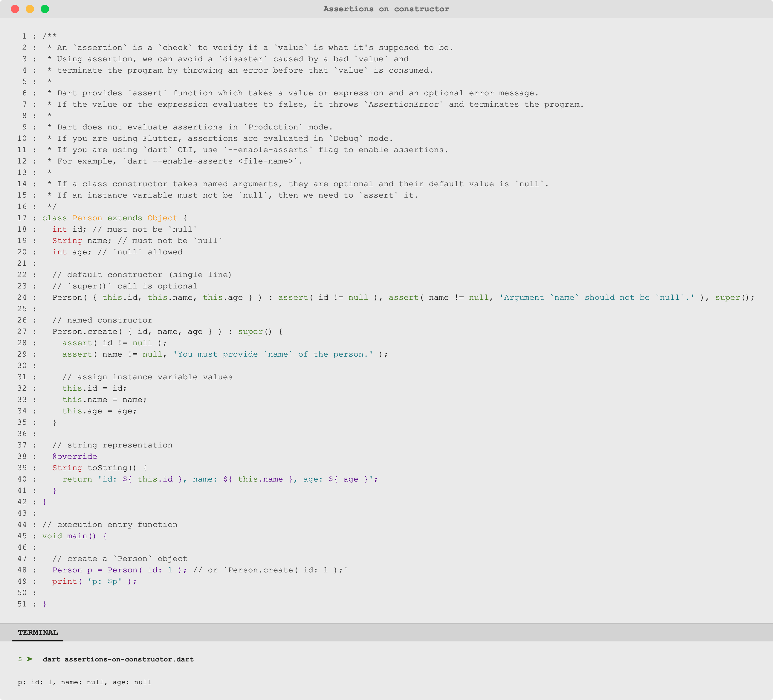
Task: Click the red close traffic light icon
Action: [15, 8]
